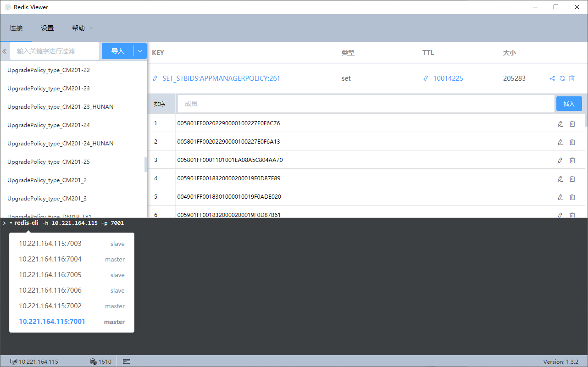The width and height of the screenshot is (588, 367).
Task: Click member 005901FF0018320000200019F0D87E89
Action: 229,178
